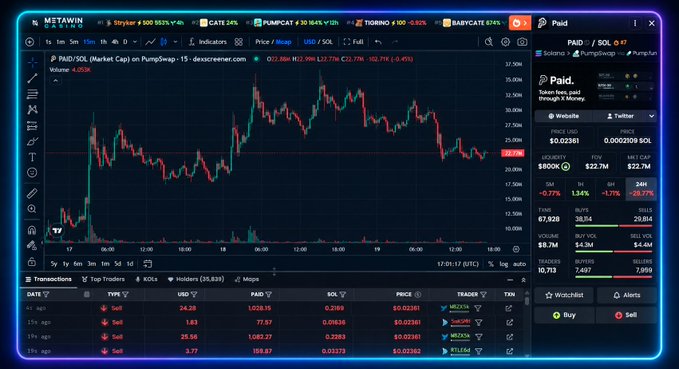The height and width of the screenshot is (369, 679).
Task: Select the brush drawing tool
Action: pos(32,142)
